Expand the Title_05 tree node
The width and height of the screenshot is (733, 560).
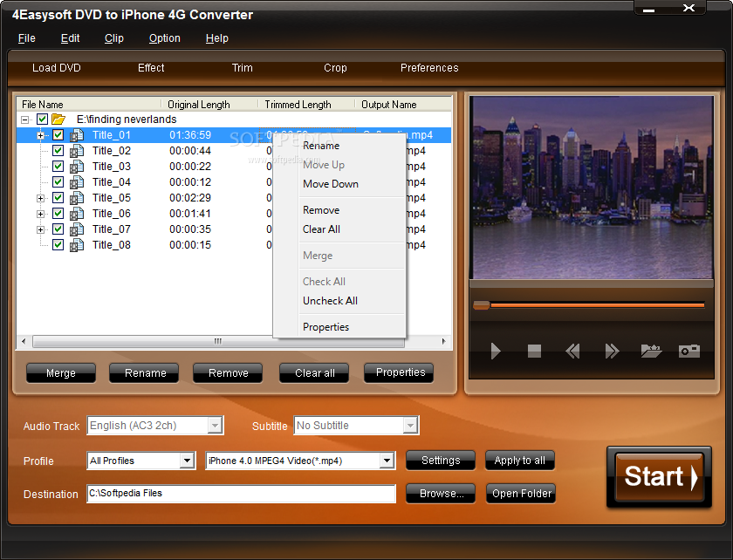coord(41,198)
